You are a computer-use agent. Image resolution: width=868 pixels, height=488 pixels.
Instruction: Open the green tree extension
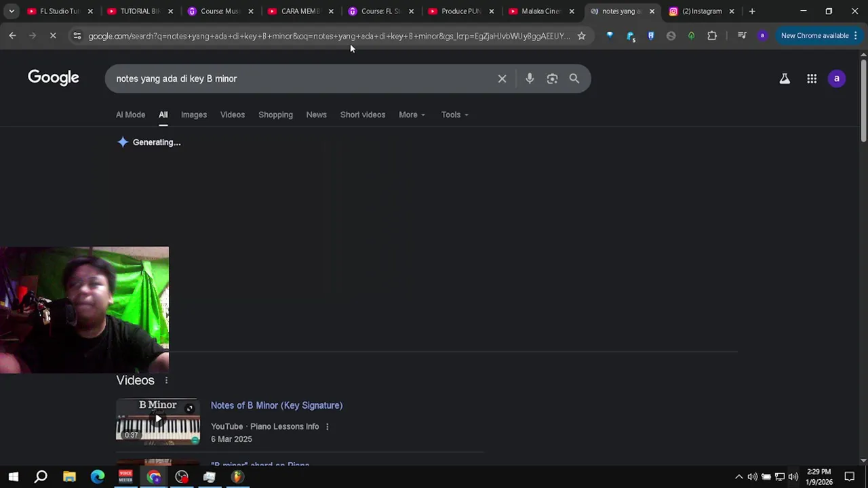(691, 36)
